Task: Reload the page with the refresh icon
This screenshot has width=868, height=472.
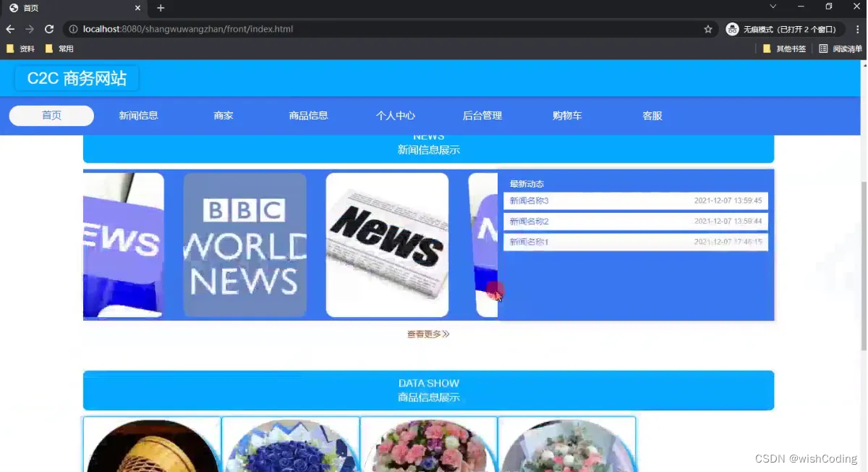Action: tap(49, 29)
